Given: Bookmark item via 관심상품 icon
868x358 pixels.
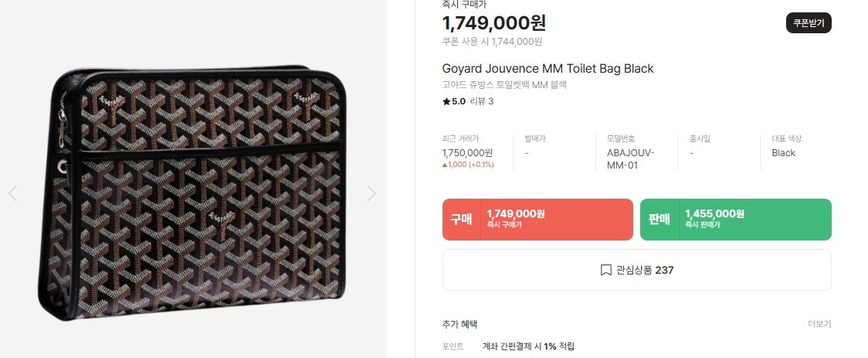Looking at the screenshot, I should click(x=606, y=270).
